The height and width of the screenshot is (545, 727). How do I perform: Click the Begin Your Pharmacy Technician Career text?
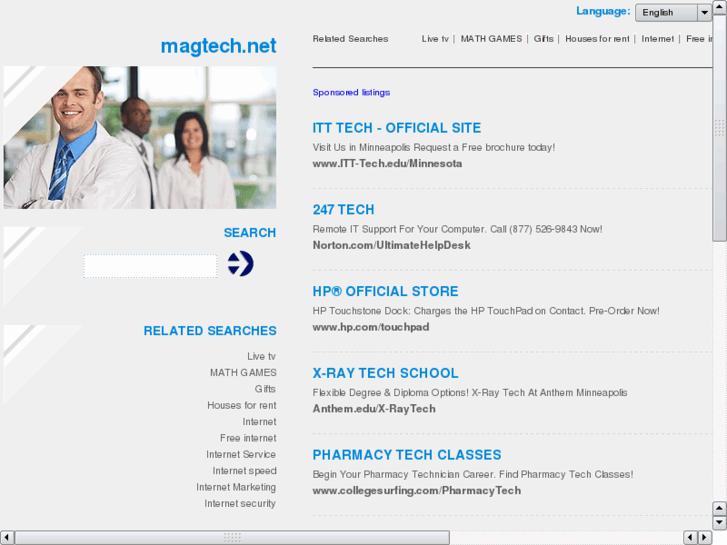(473, 474)
